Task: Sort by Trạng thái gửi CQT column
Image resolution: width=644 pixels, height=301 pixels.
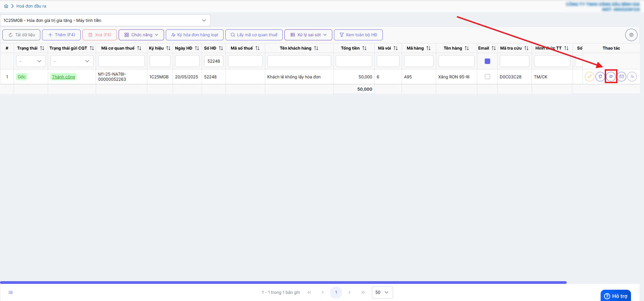Action: [x=92, y=48]
